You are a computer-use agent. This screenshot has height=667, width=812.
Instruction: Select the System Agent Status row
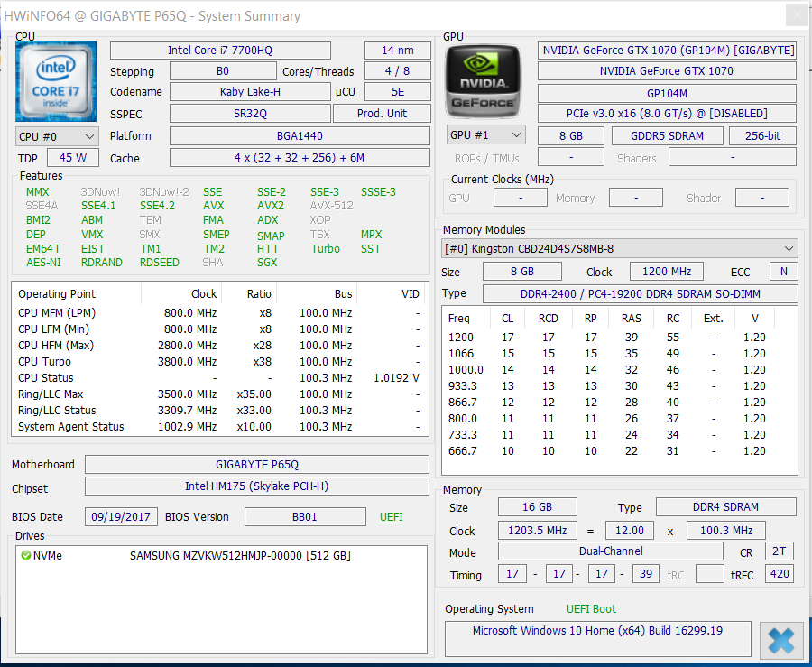[219, 427]
